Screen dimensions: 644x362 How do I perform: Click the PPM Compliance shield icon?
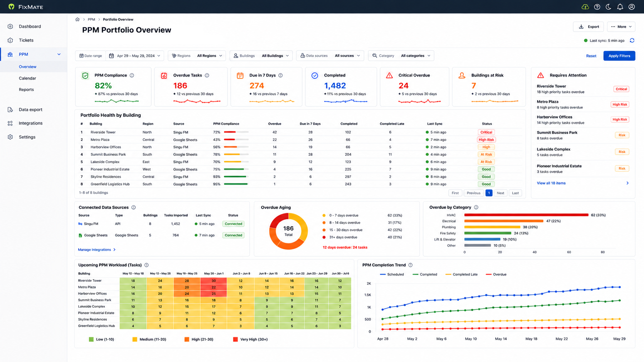click(86, 76)
